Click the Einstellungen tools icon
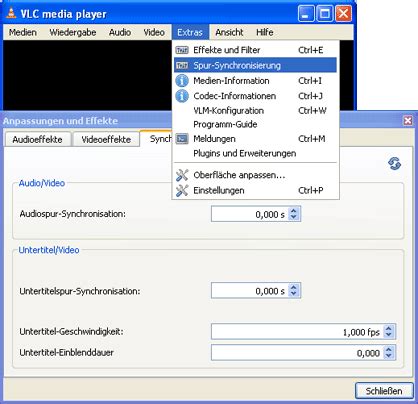 [x=182, y=190]
